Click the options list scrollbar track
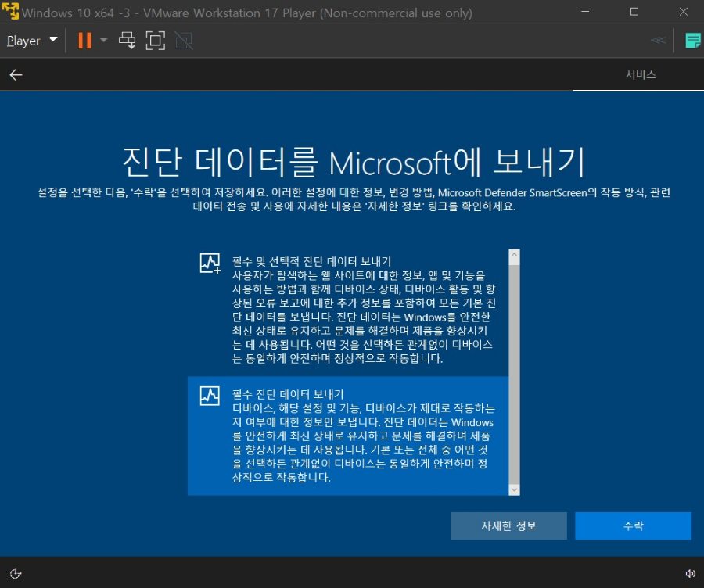Image resolution: width=704 pixels, height=588 pixels. (x=515, y=374)
